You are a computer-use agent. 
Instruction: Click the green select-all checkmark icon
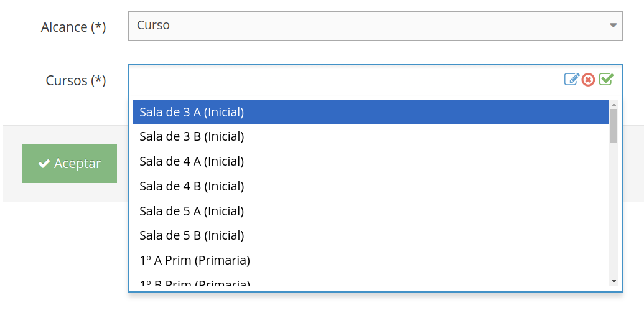coord(606,79)
